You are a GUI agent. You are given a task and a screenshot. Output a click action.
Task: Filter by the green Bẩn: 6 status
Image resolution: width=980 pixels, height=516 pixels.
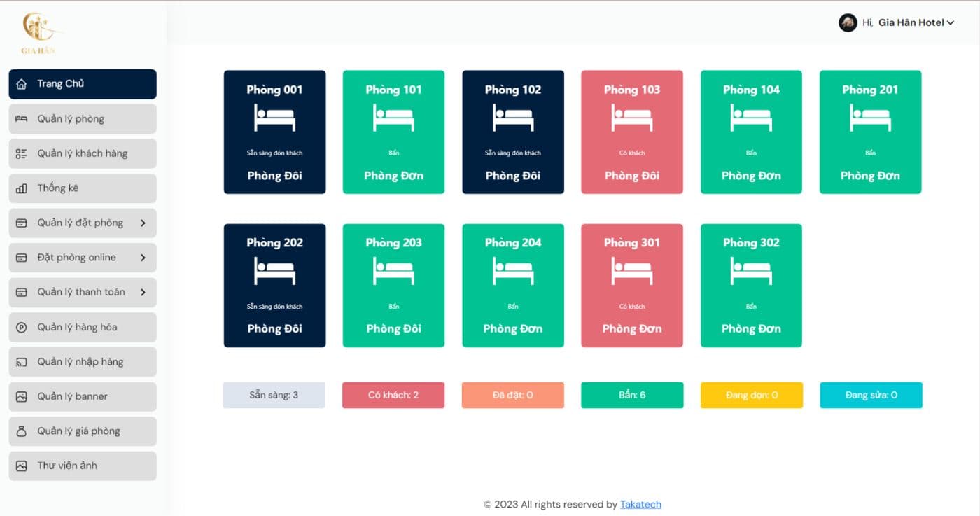(x=632, y=395)
